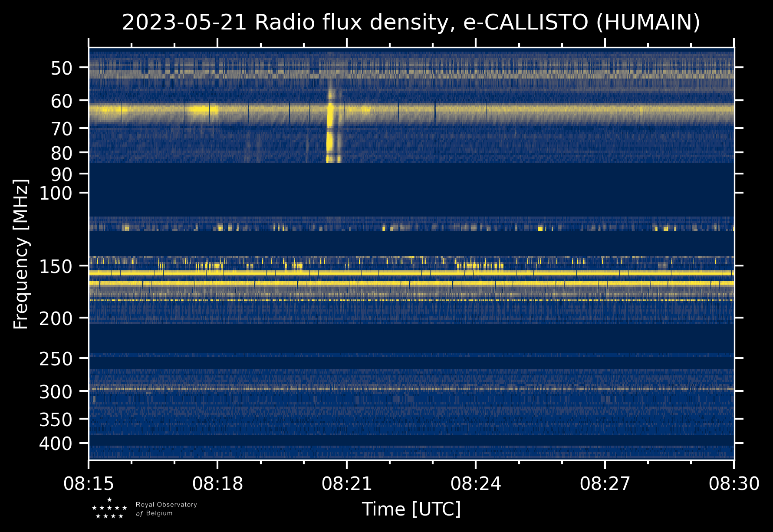The height and width of the screenshot is (532, 773).
Task: Click the 08:21 time tick label
Action: tap(347, 483)
